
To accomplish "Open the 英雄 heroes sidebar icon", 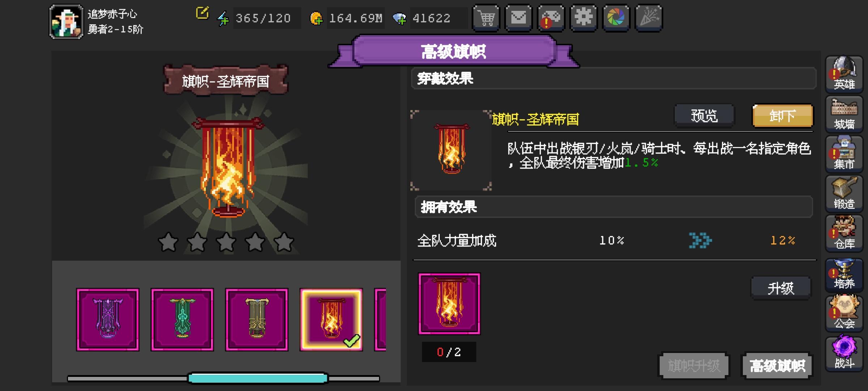I will pos(844,74).
